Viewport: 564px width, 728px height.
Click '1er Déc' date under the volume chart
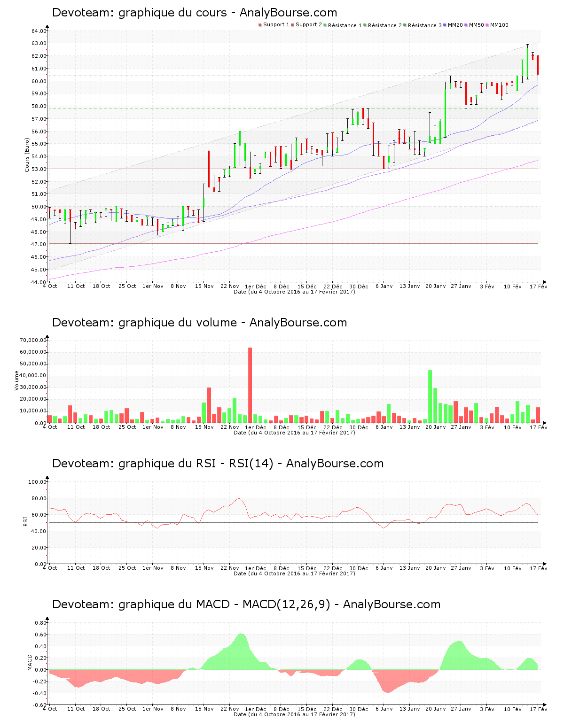(x=256, y=427)
